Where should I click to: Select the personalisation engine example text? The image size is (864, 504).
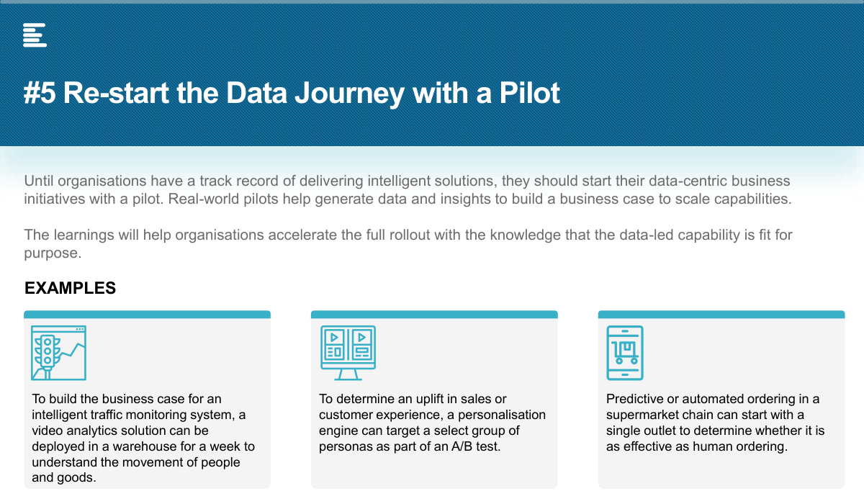tap(433, 423)
